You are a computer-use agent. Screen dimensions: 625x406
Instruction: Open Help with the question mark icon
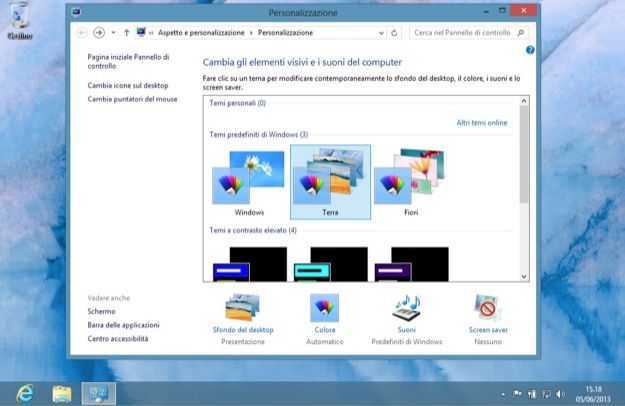[530, 50]
